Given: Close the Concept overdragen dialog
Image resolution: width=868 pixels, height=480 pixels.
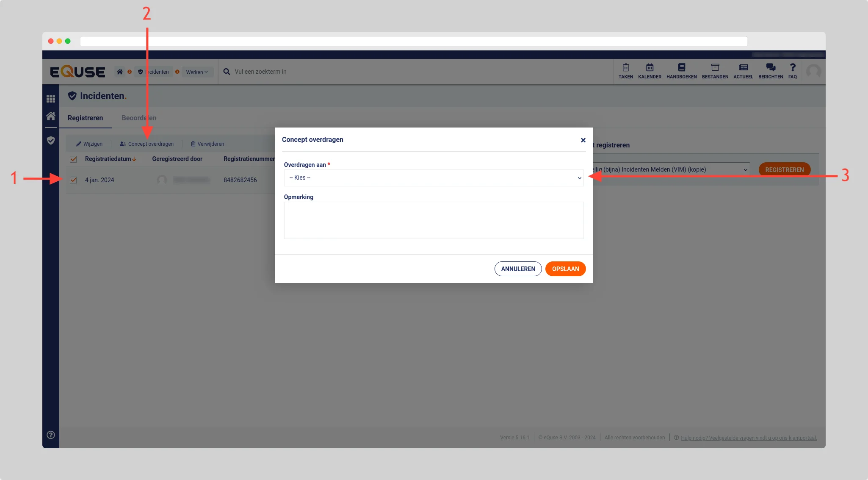Looking at the screenshot, I should 583,140.
